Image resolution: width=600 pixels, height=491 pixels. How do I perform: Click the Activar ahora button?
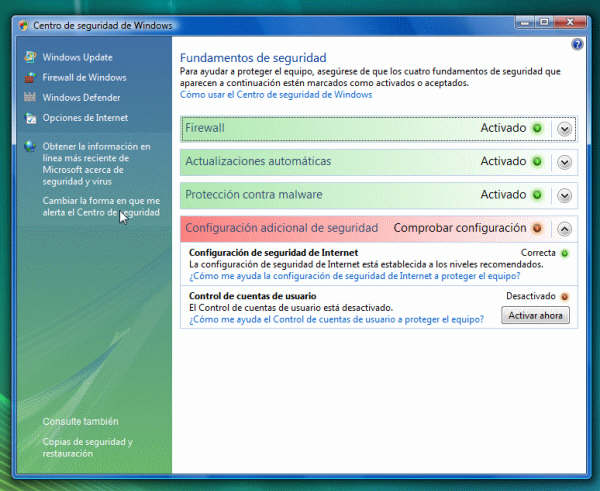[x=535, y=315]
